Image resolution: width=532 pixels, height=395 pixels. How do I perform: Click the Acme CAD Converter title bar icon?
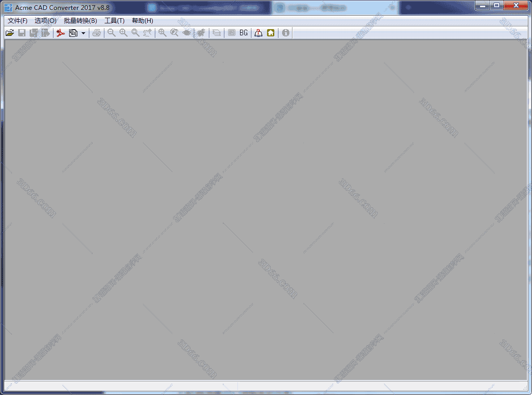click(x=8, y=7)
